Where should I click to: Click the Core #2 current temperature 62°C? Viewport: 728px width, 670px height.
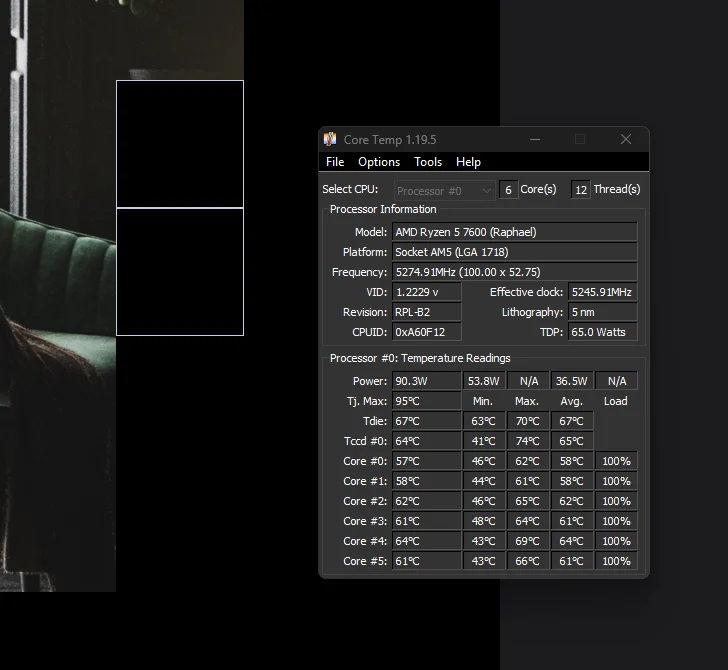[x=427, y=501]
